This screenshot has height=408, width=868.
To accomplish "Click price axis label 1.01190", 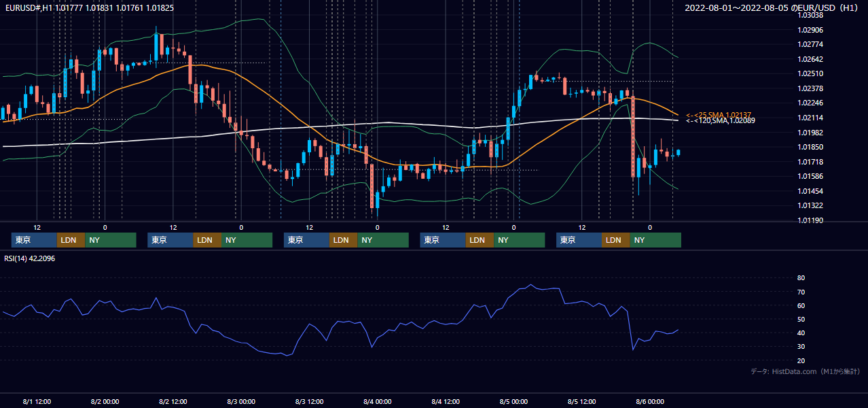I will click(x=810, y=220).
